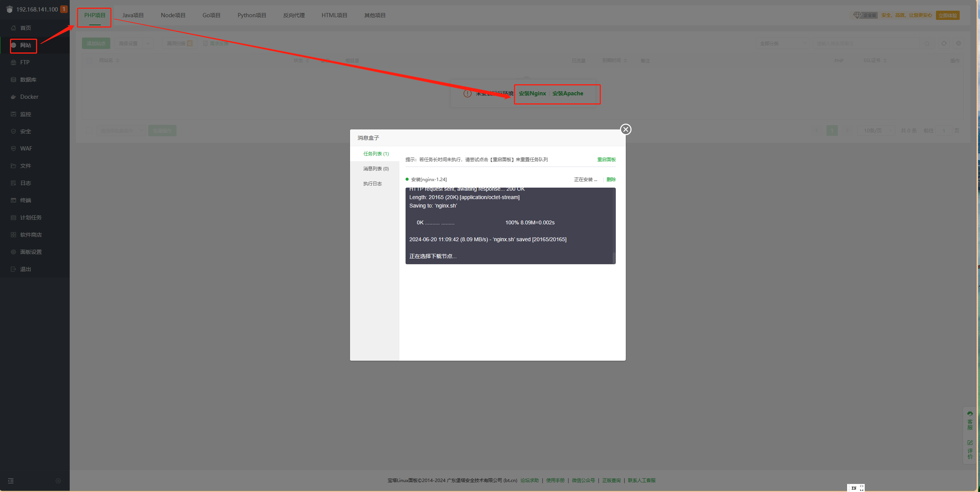Open the 客服 customer service widget
The width and height of the screenshot is (980, 492).
(970, 420)
